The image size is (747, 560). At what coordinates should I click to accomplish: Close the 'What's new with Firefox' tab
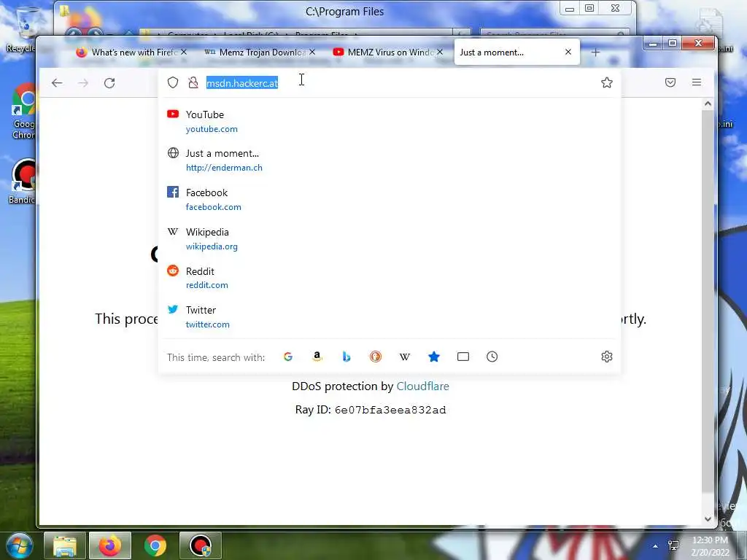pyautogui.click(x=184, y=52)
